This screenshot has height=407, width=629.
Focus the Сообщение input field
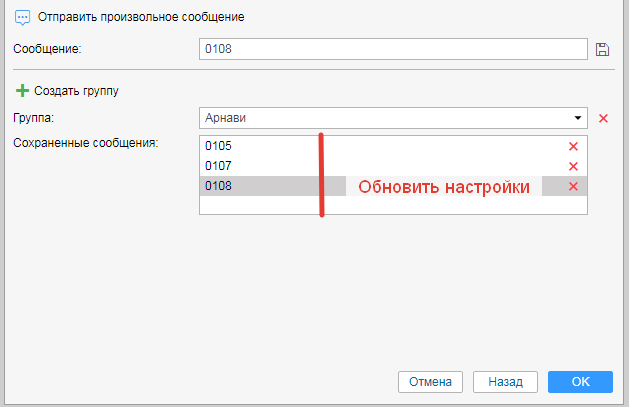392,49
